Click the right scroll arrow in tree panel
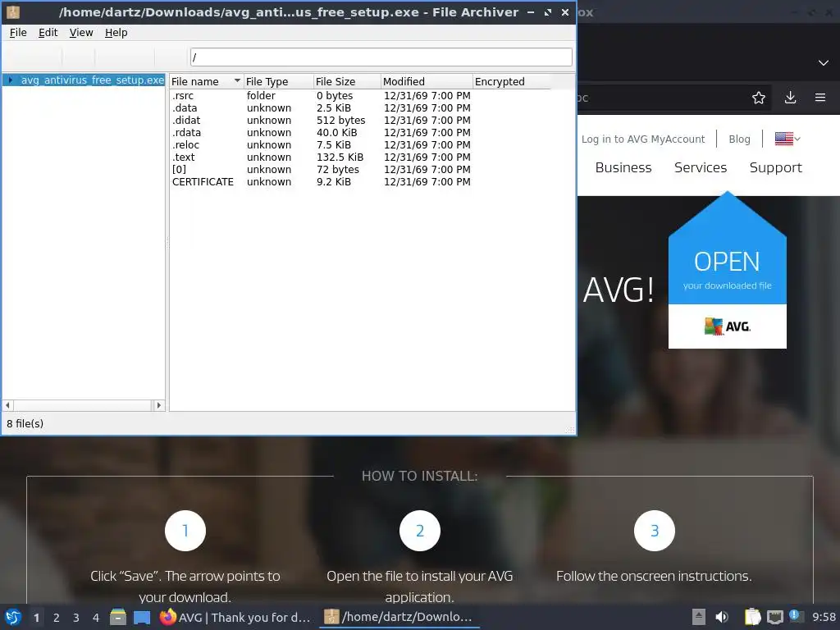The width and height of the screenshot is (840, 630). [158, 405]
